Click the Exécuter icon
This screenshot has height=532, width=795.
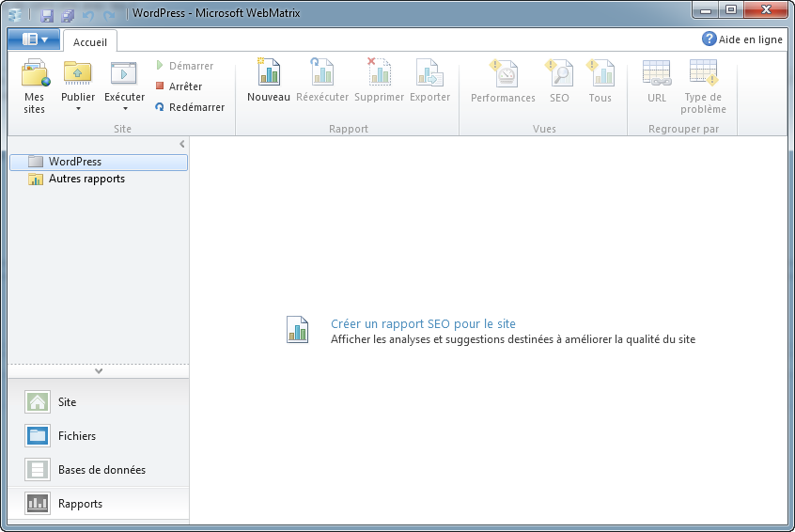pos(124,73)
